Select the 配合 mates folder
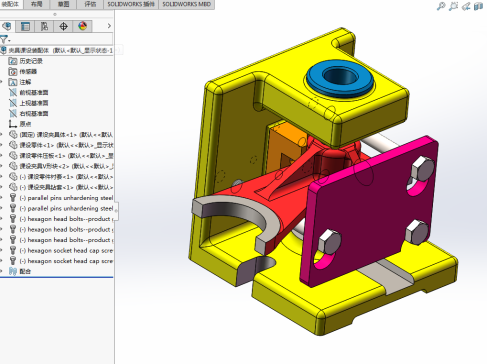 pos(20,271)
